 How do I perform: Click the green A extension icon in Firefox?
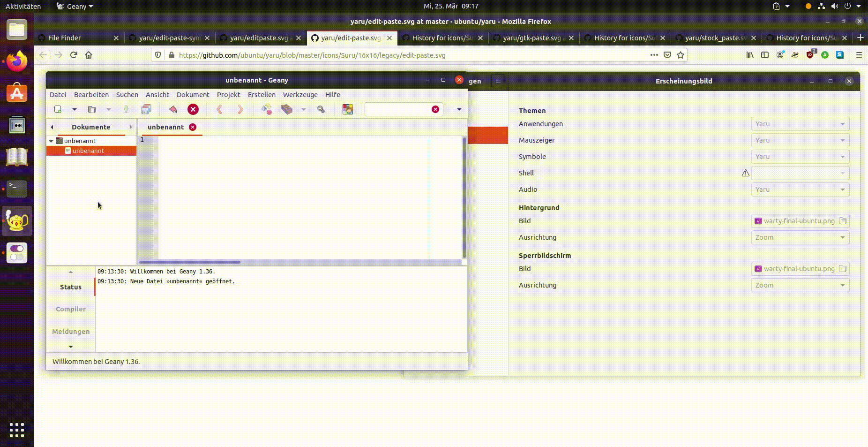(x=825, y=55)
